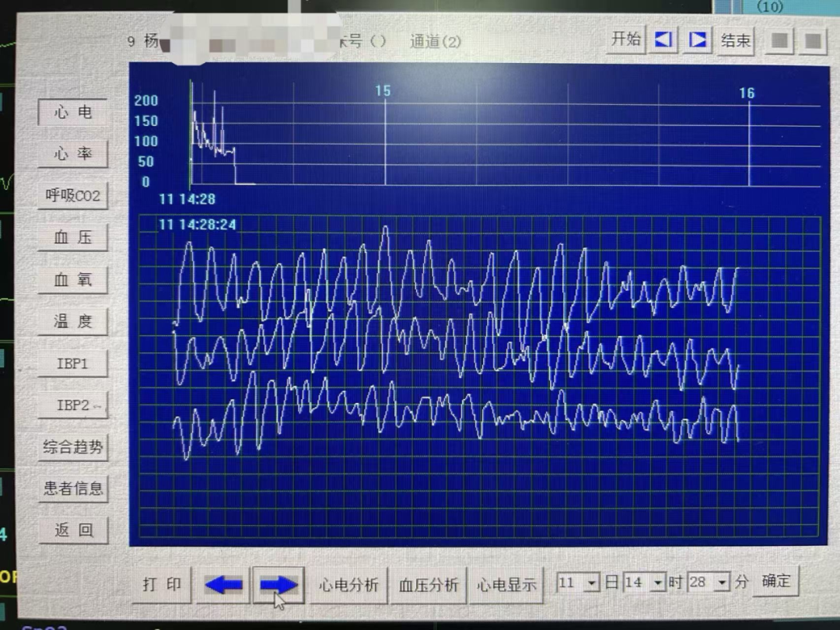Click the 打印 print button
Image resolution: width=840 pixels, height=630 pixels.
click(163, 585)
